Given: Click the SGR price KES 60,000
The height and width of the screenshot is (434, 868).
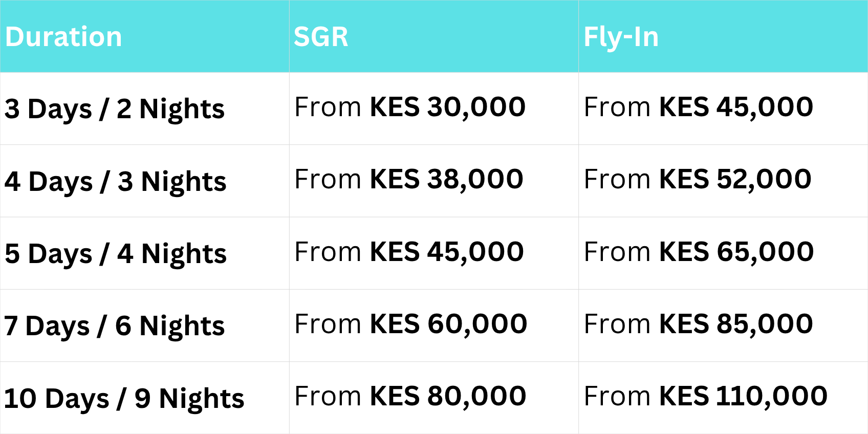Looking at the screenshot, I should coord(448,324).
